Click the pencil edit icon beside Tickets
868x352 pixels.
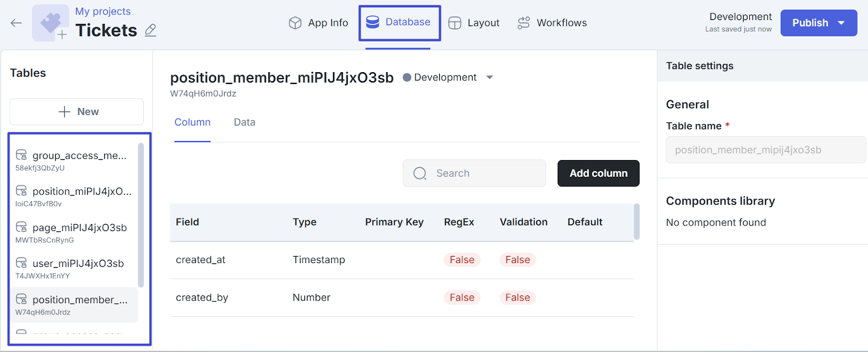click(x=151, y=30)
